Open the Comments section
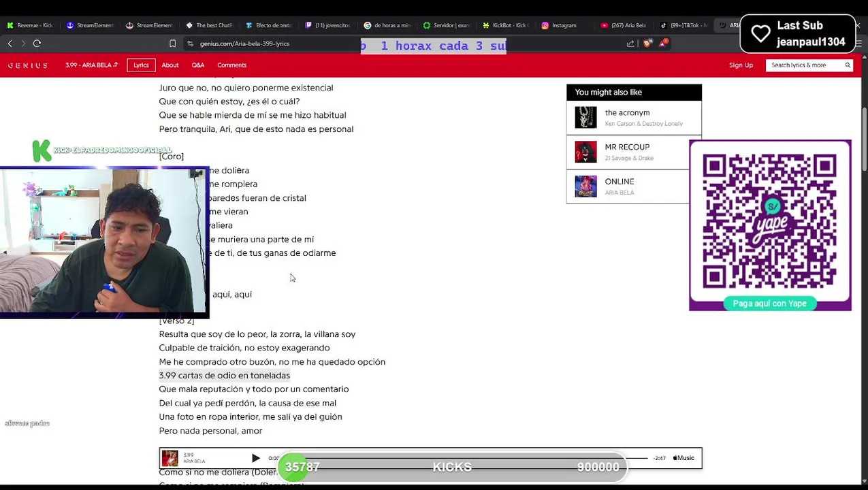 [232, 65]
